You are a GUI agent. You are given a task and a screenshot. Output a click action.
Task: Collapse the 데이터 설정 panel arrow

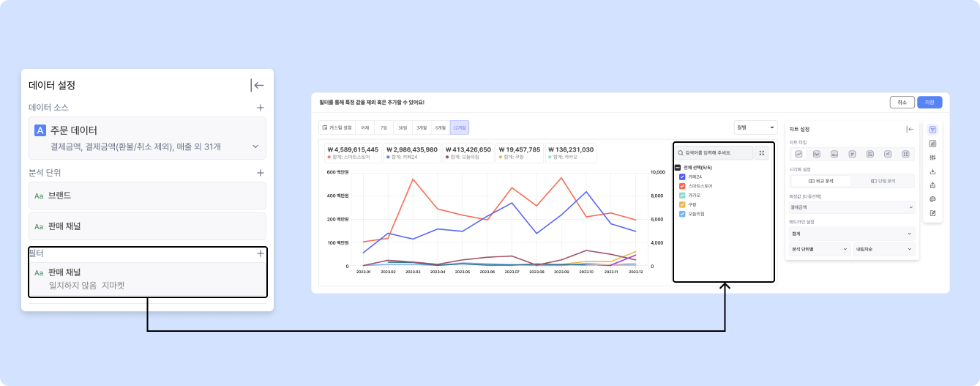257,85
